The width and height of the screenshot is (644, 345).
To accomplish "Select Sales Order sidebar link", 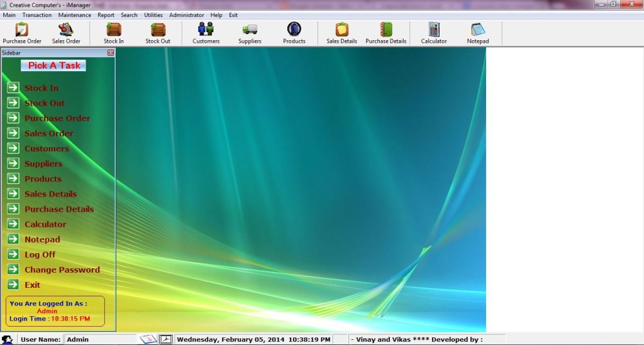I will [x=49, y=133].
